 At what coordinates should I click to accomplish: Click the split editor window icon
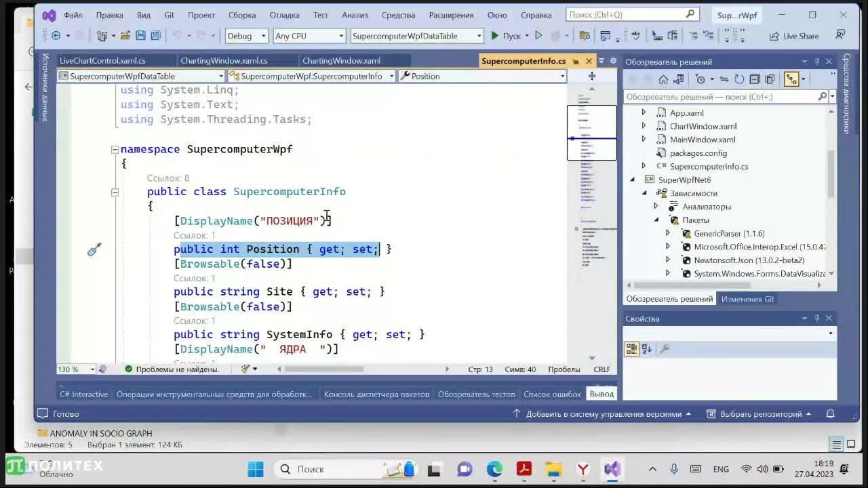coord(592,76)
